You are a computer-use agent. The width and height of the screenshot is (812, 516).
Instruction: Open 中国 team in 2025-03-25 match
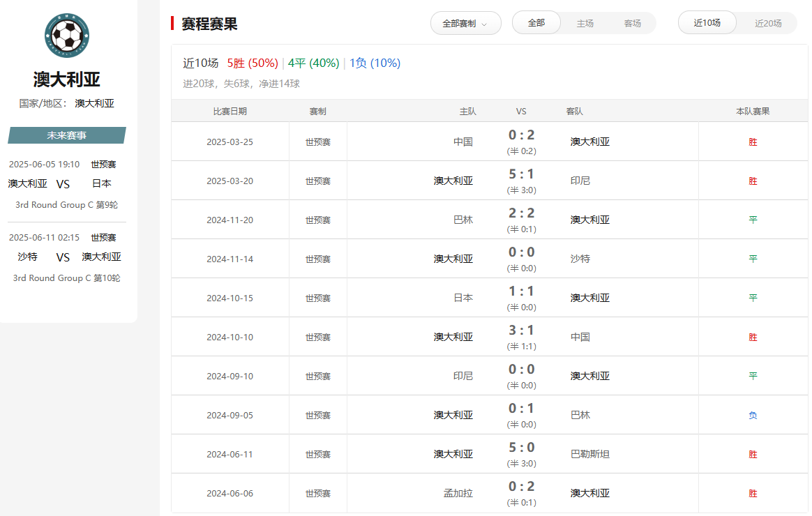click(463, 142)
